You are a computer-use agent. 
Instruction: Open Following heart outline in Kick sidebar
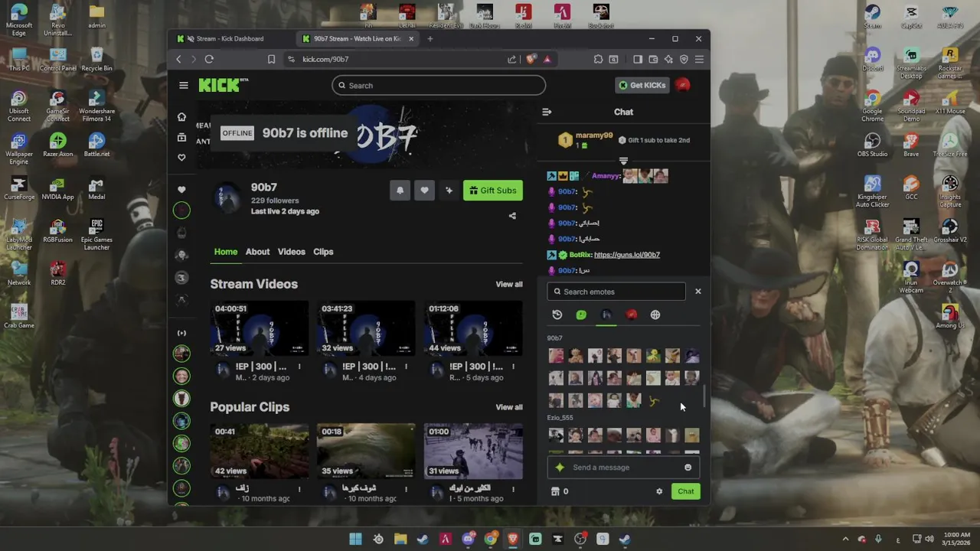click(x=181, y=158)
